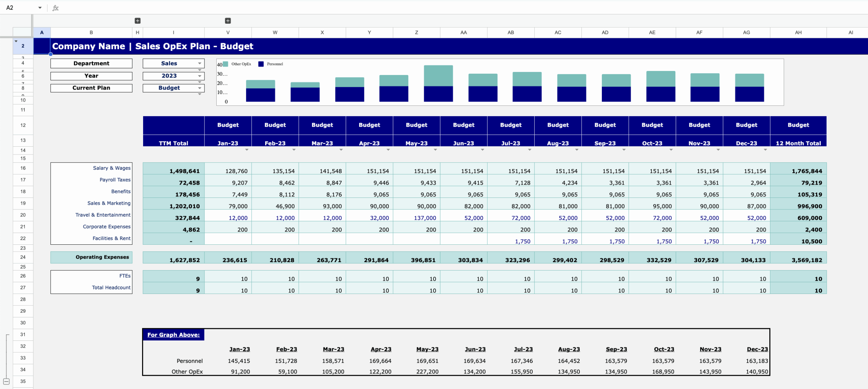Expand the first hidden column group plus icon
The height and width of the screenshot is (389, 868).
138,21
